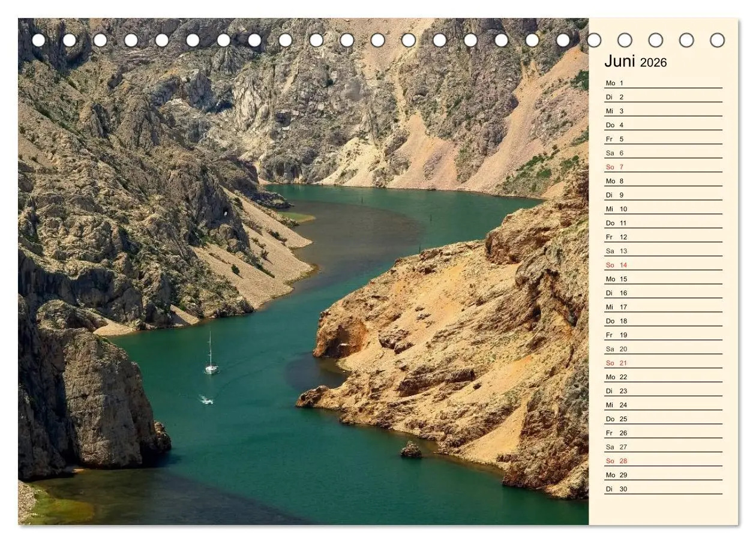756x543 pixels.
Task: Select the 'Fr 26' calendar row
Action: tap(663, 433)
